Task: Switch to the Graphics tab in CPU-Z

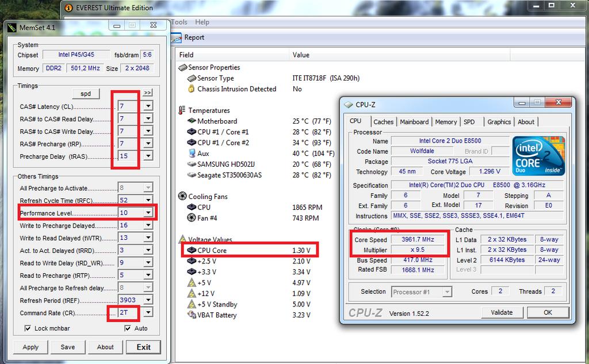Action: [x=499, y=122]
